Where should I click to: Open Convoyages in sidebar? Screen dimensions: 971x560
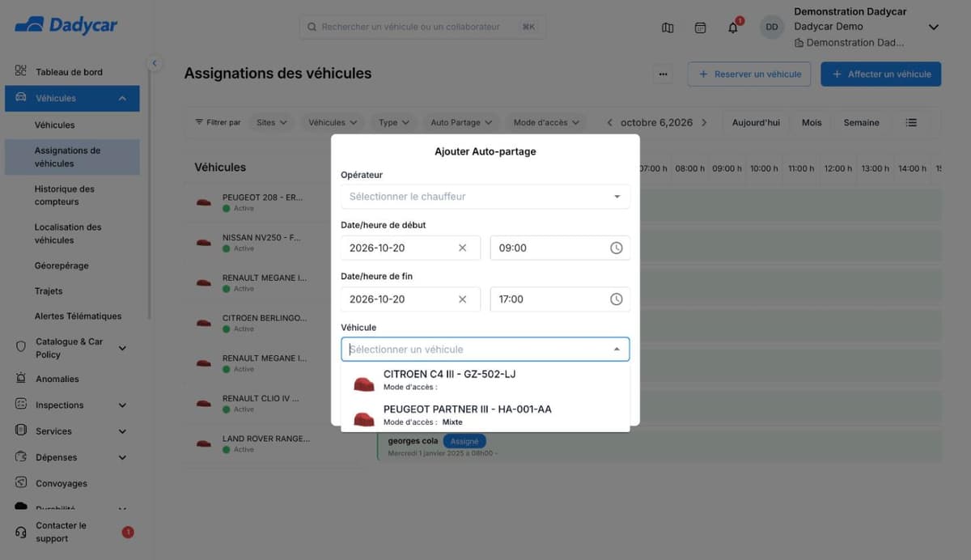tap(61, 483)
